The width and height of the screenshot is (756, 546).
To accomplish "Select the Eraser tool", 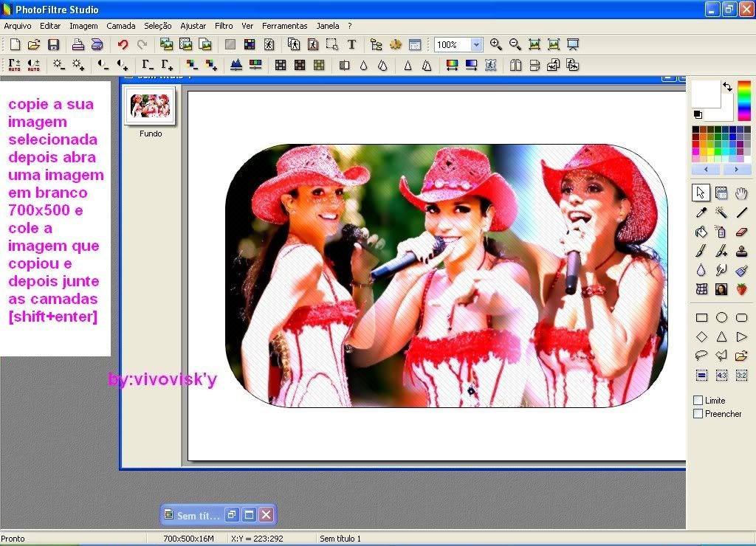I will 742,232.
